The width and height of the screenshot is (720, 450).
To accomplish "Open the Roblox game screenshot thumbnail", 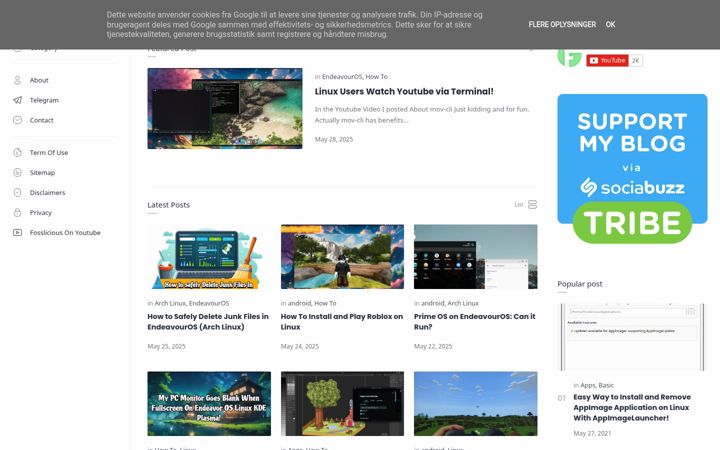I will pos(342,257).
